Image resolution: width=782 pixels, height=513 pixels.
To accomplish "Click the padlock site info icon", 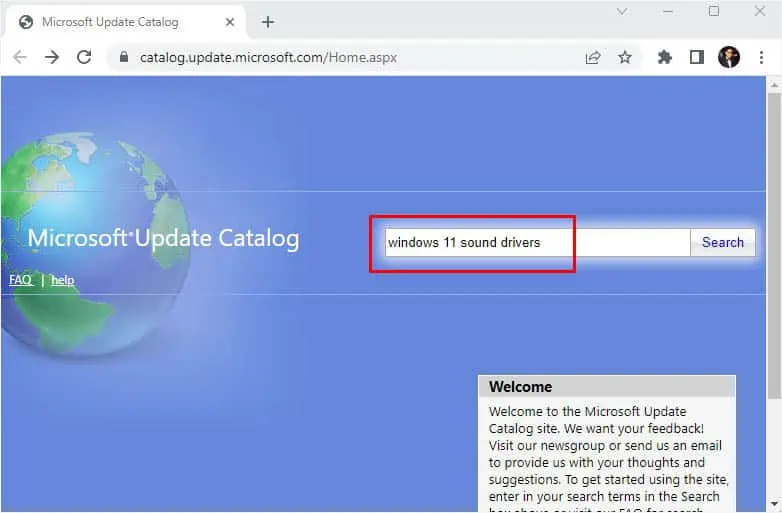I will click(124, 57).
